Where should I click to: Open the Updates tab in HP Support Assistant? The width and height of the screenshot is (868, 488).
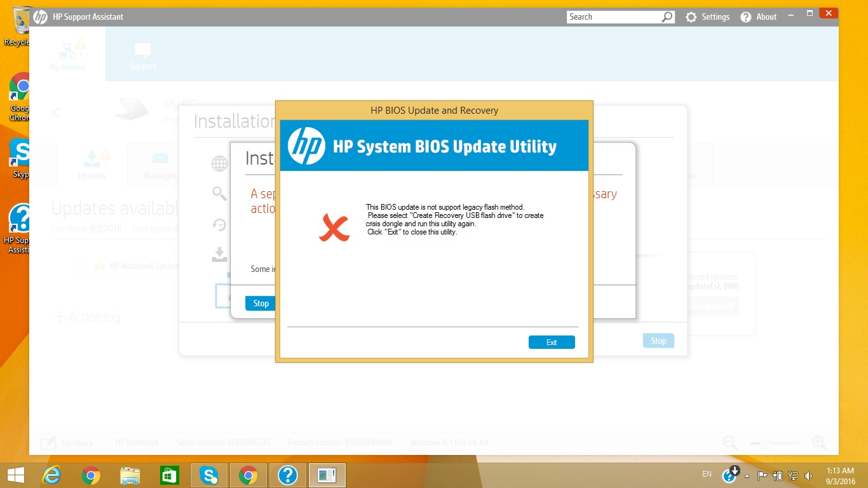pyautogui.click(x=92, y=165)
